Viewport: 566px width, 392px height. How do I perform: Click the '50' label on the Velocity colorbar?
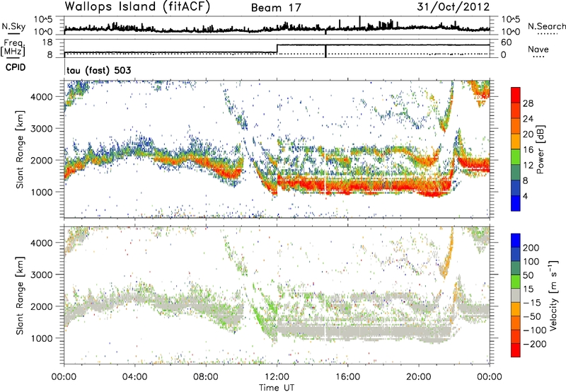click(x=528, y=275)
